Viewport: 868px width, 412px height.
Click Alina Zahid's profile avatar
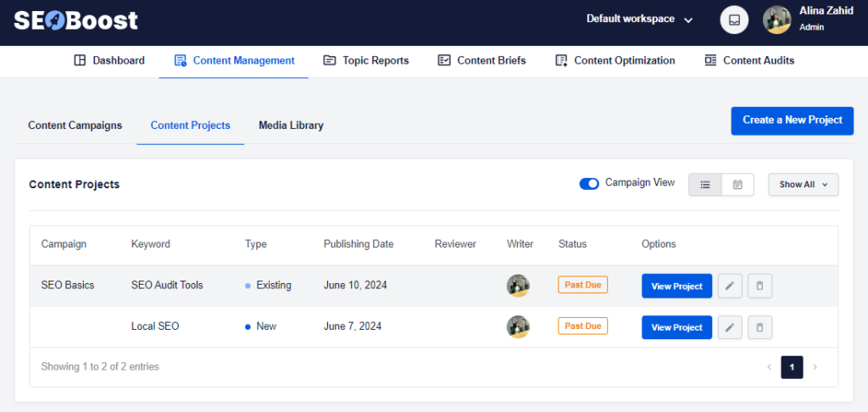point(776,20)
